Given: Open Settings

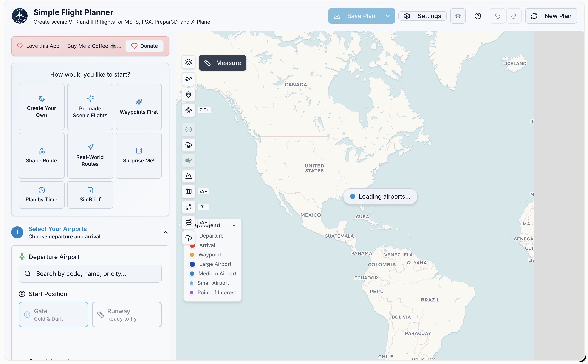Looking at the screenshot, I should (x=422, y=16).
